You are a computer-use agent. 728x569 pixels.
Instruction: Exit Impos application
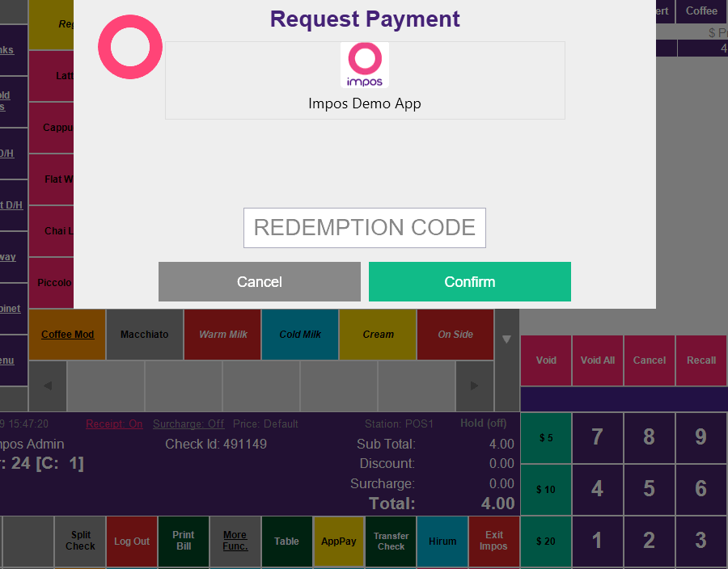[493, 542]
